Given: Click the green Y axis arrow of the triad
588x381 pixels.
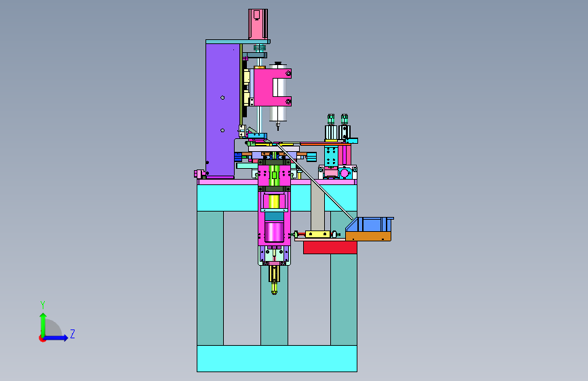Looking at the screenshot, I should (x=43, y=324).
